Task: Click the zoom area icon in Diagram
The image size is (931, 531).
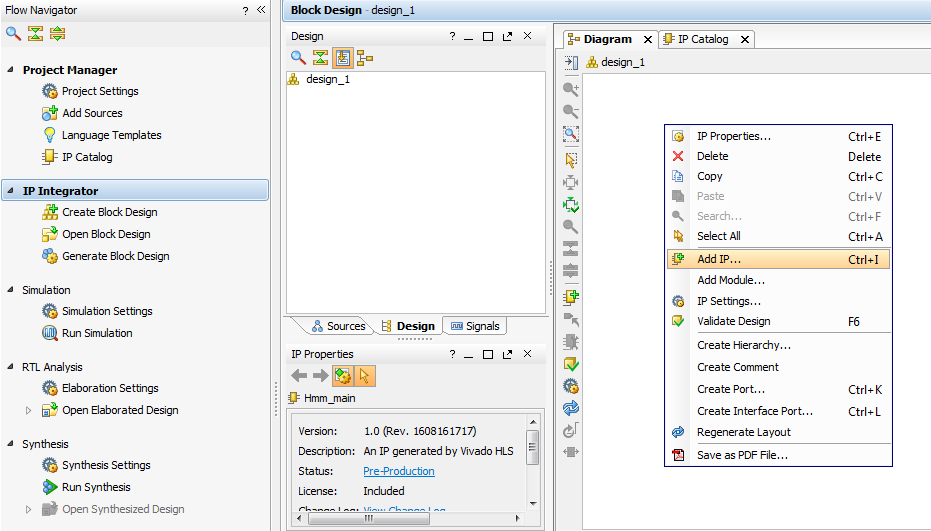Action: coord(571,134)
